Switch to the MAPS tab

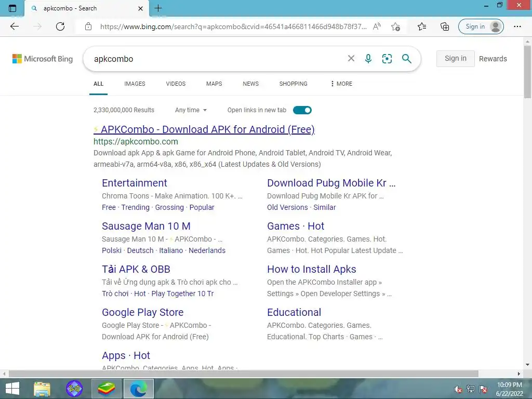[x=214, y=84]
